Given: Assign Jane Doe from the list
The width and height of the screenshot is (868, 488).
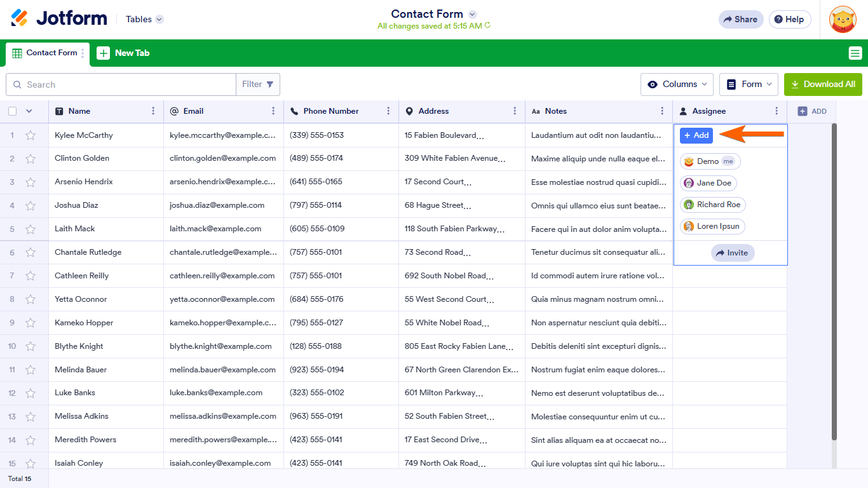Looking at the screenshot, I should 709,183.
